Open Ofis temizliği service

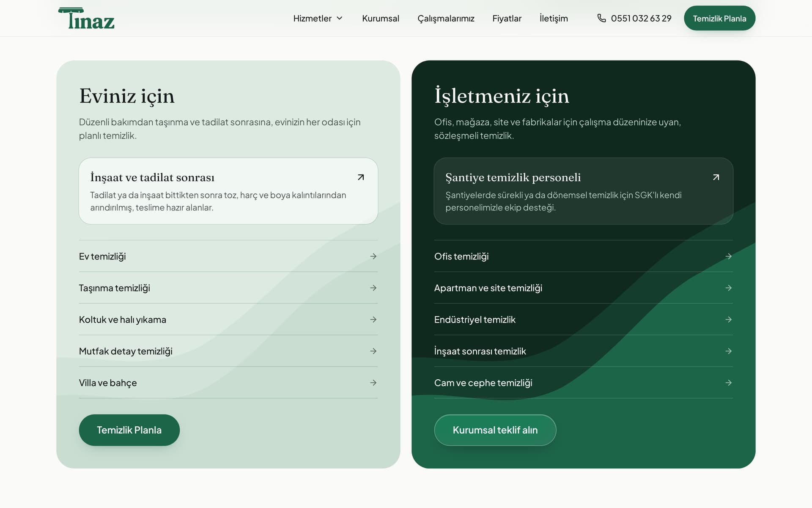click(x=584, y=256)
